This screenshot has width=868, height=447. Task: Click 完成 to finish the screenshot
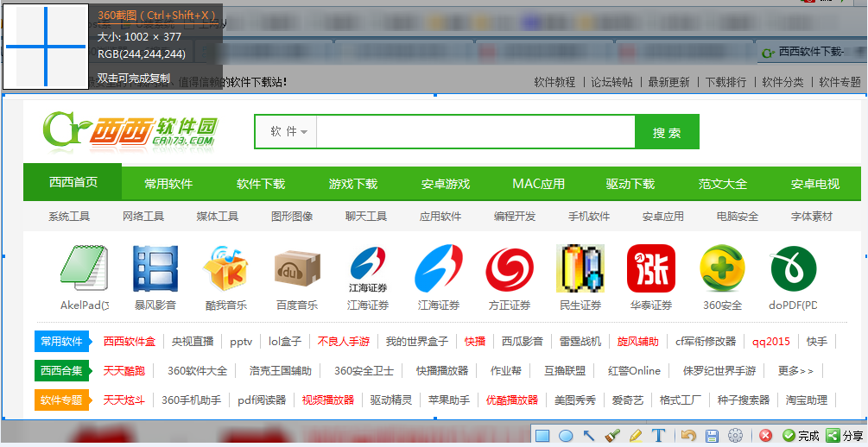pyautogui.click(x=801, y=436)
